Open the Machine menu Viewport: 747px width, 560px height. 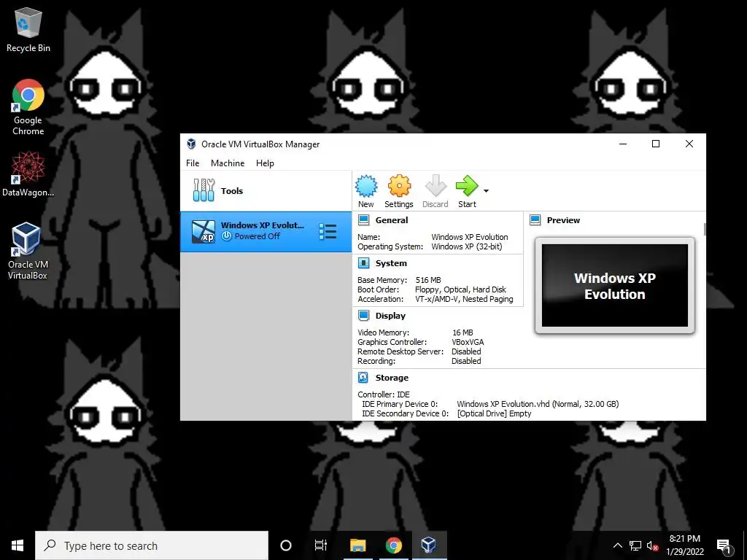coord(228,163)
